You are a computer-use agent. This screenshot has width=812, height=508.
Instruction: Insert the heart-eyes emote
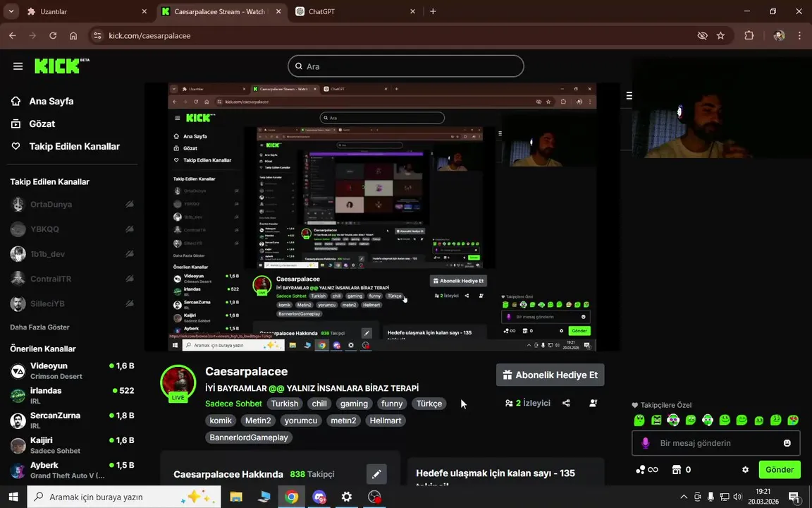(x=793, y=420)
